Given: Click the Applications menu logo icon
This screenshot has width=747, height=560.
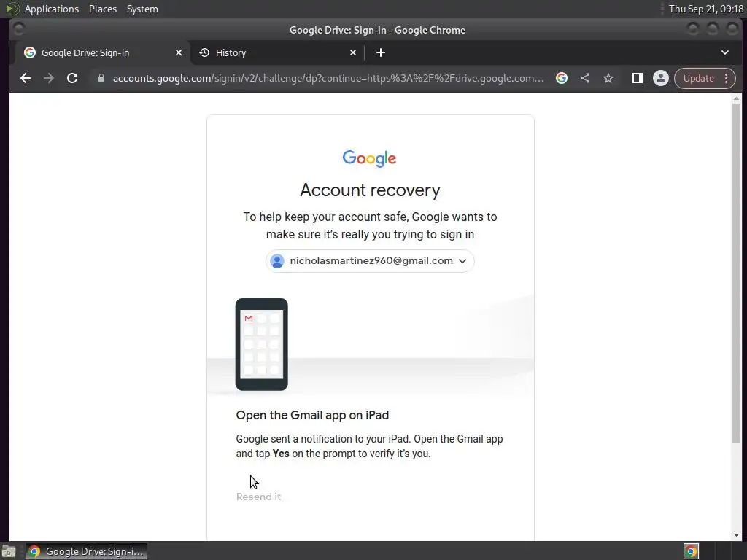Looking at the screenshot, I should 12,9.
